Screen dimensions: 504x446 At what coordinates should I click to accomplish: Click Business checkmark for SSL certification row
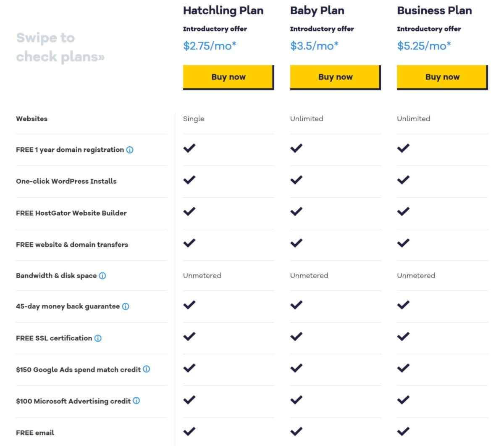click(x=403, y=336)
